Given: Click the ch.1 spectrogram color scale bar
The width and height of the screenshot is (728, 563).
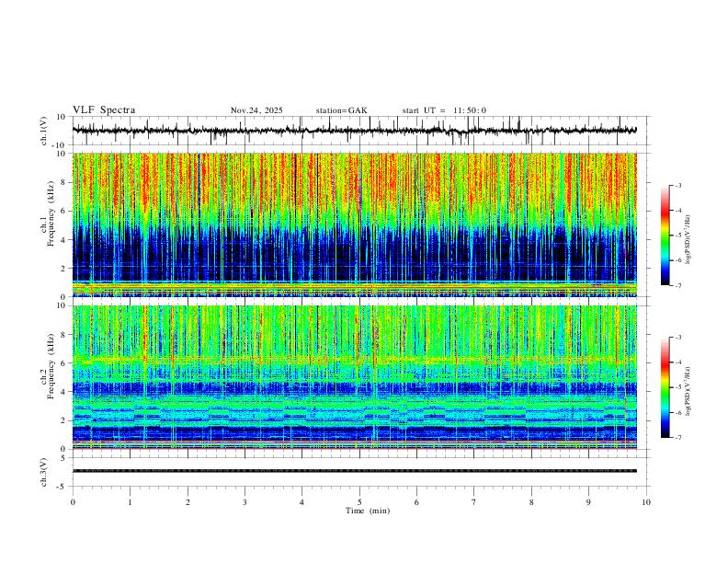Looking at the screenshot, I should tap(665, 236).
